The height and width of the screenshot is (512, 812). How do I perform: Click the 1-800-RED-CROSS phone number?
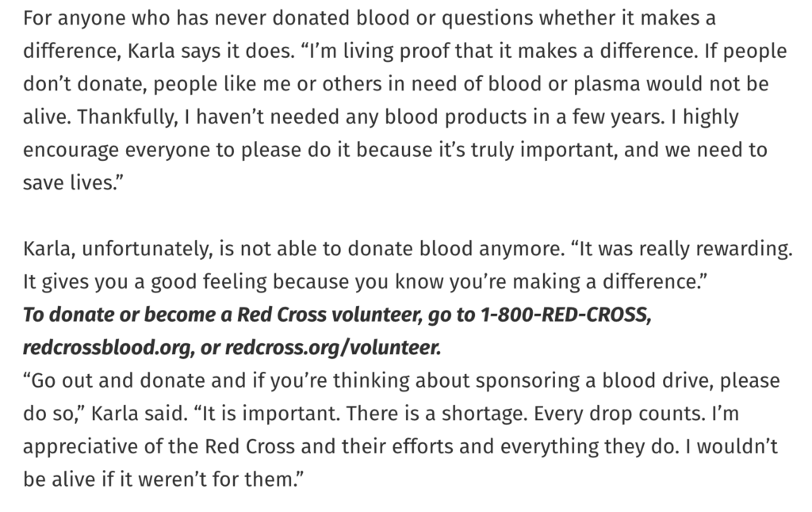564,314
